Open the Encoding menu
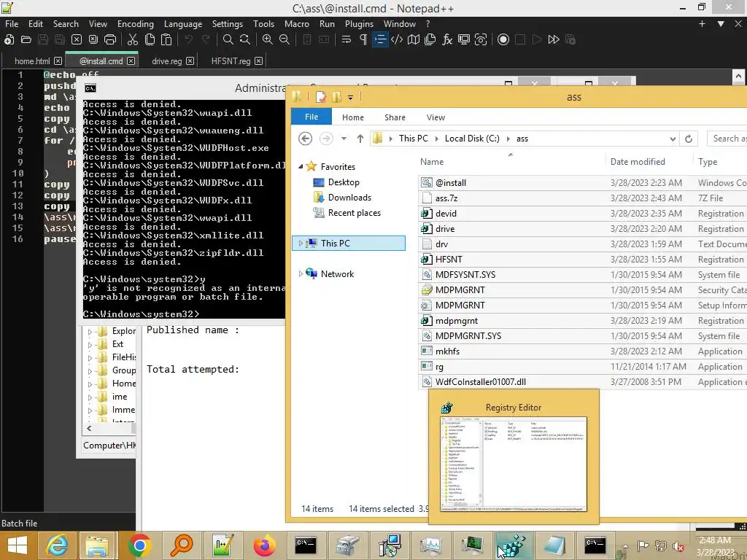The width and height of the screenshot is (747, 560). coord(135,24)
